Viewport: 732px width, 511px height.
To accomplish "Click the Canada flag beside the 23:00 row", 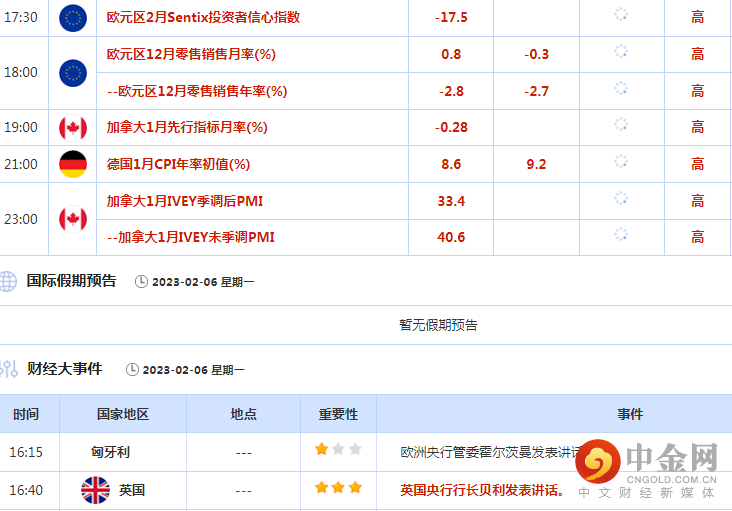I will pos(73,219).
